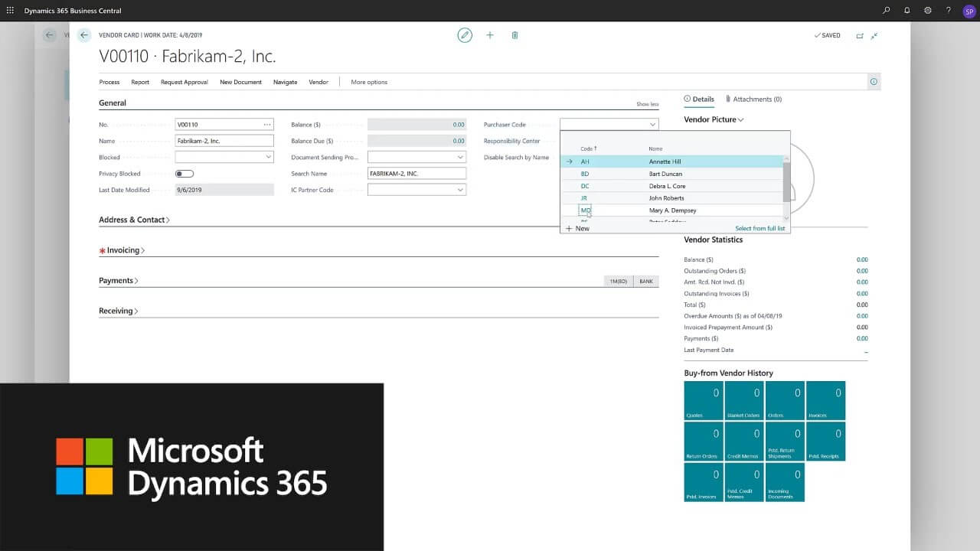Open the New Document menu

coord(240,82)
